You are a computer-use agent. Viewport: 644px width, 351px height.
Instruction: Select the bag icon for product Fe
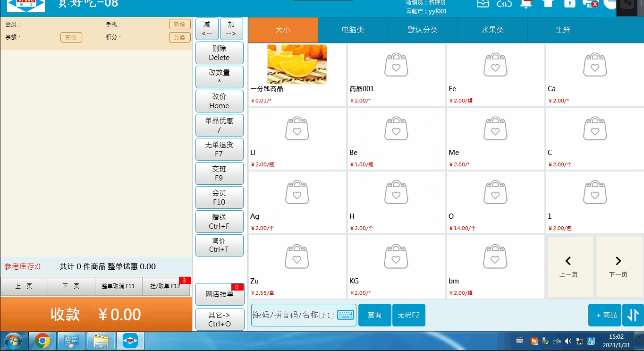495,65
